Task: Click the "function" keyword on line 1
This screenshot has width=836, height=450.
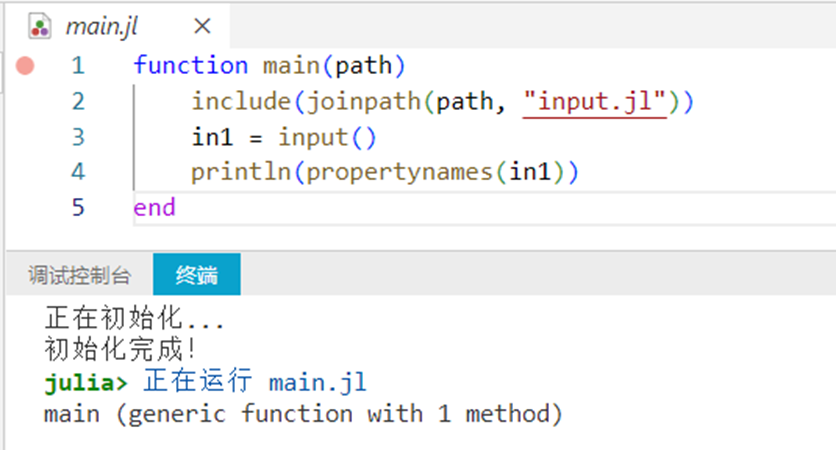Action: 191,66
